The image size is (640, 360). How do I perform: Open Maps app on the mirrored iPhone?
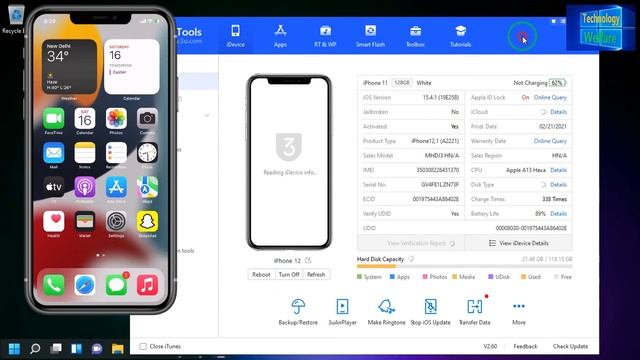tap(147, 187)
